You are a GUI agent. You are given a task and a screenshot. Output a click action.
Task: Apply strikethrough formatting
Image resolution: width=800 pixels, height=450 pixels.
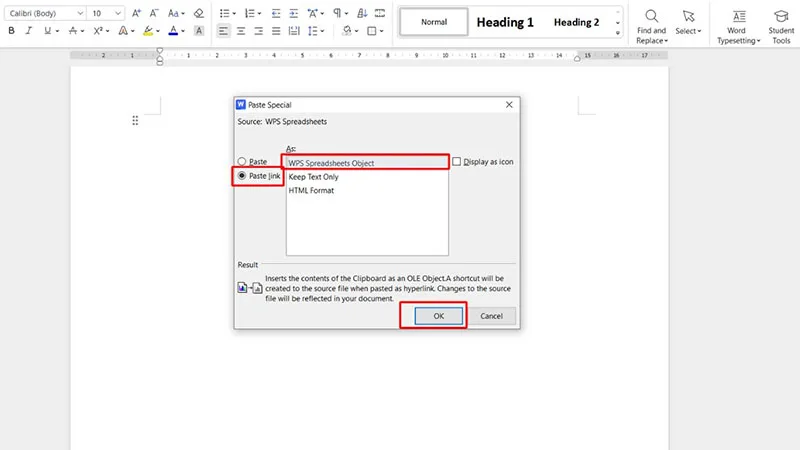(x=72, y=31)
